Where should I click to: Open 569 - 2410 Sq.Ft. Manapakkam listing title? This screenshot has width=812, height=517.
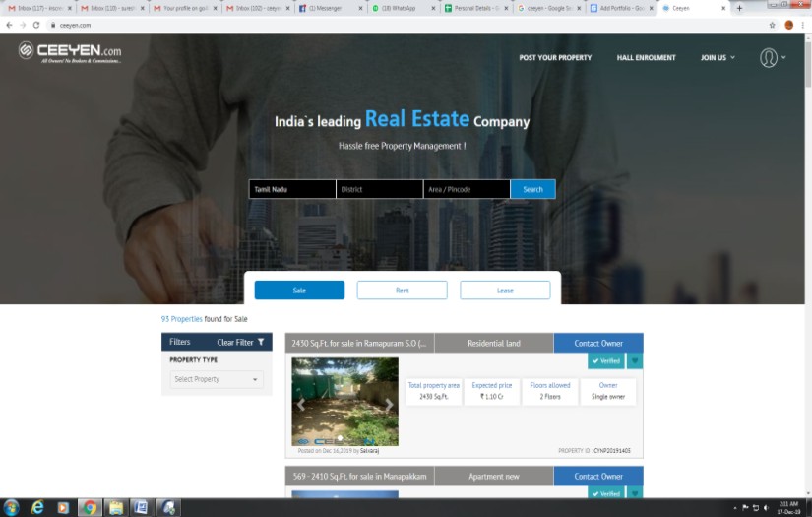click(x=359, y=476)
